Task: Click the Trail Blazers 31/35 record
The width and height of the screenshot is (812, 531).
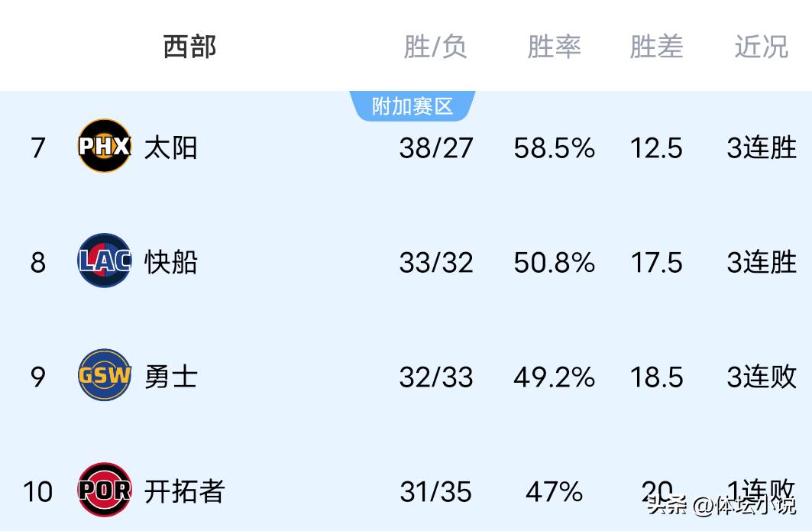Action: [x=435, y=491]
